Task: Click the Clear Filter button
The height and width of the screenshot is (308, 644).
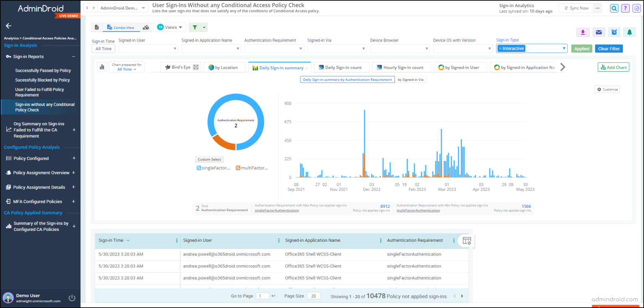Action: 609,48
